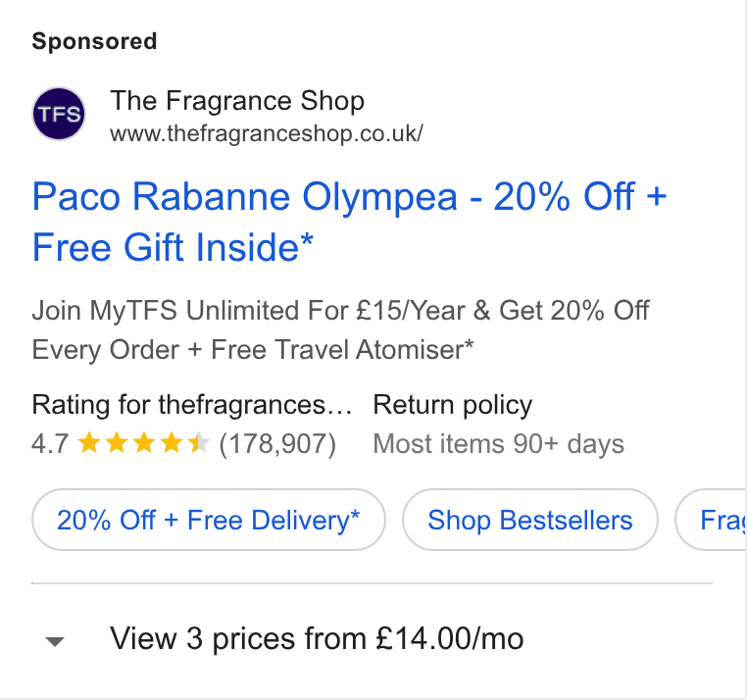This screenshot has width=747, height=700.
Task: Click the 4.7 rating score
Action: click(50, 444)
